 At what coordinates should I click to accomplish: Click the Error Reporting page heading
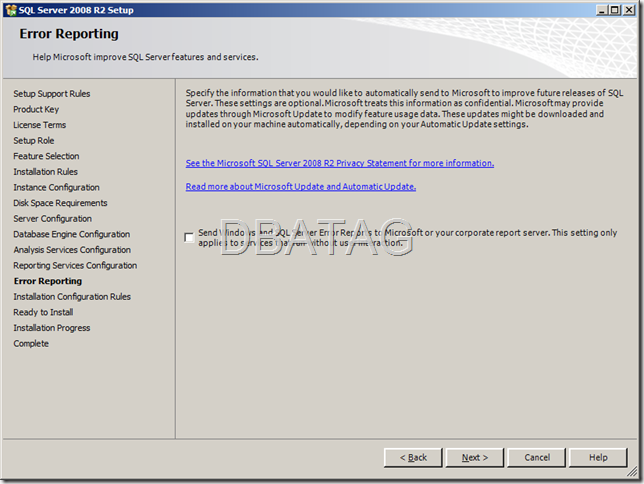[x=69, y=34]
